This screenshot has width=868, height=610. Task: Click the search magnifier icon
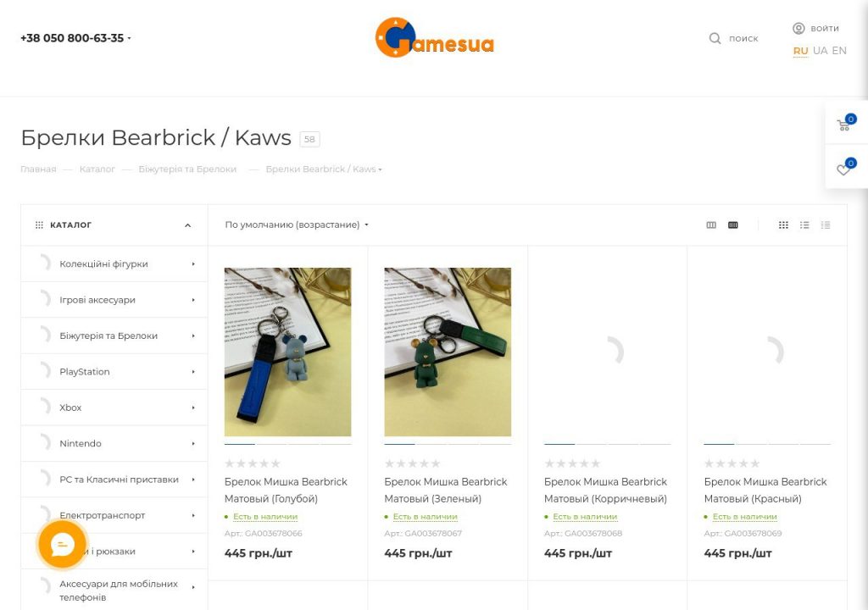point(715,38)
